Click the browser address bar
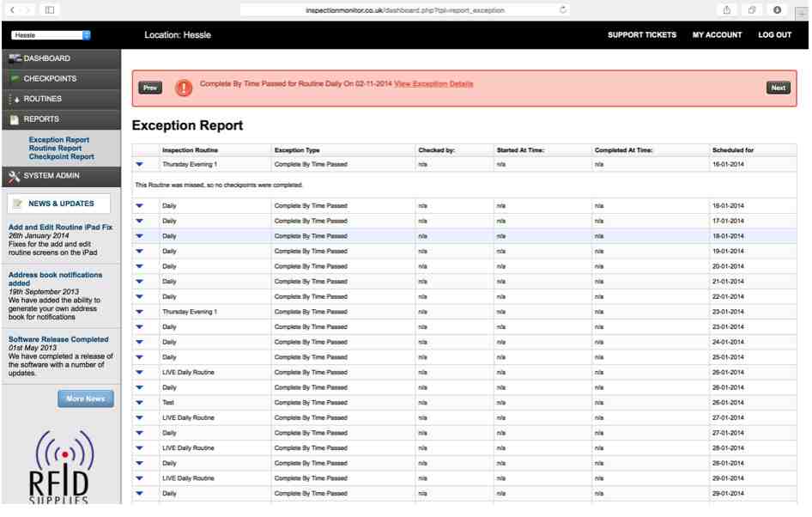The height and width of the screenshot is (517, 812). coord(406,9)
